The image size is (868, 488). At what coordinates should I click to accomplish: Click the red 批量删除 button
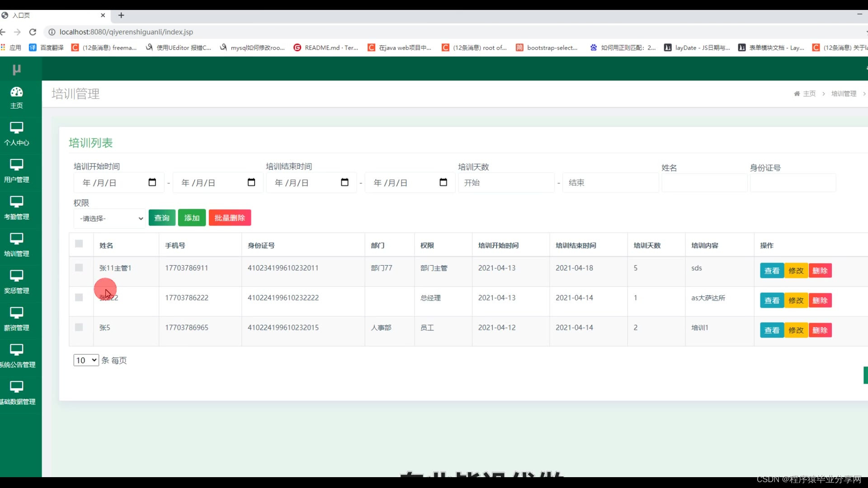click(x=230, y=218)
